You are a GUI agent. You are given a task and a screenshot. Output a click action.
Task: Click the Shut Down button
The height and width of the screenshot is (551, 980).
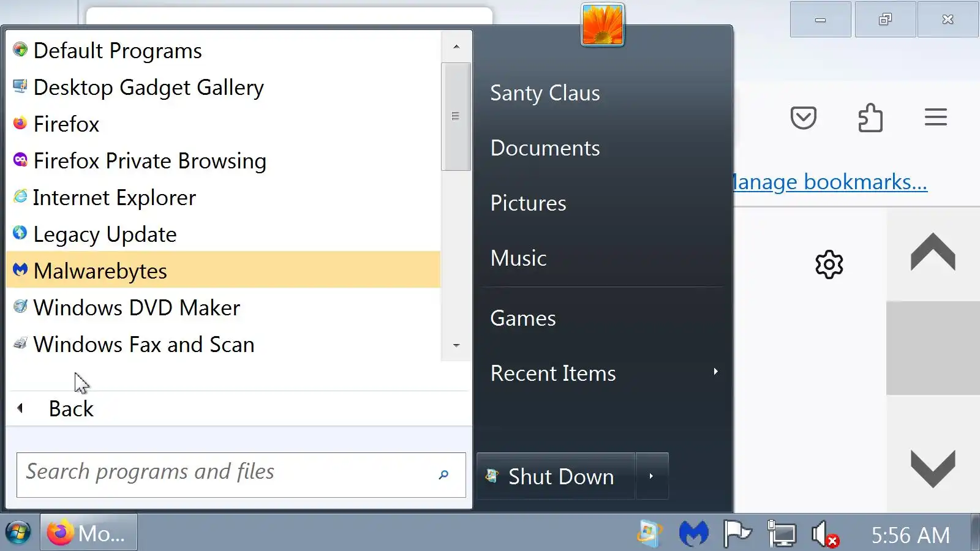pyautogui.click(x=556, y=476)
